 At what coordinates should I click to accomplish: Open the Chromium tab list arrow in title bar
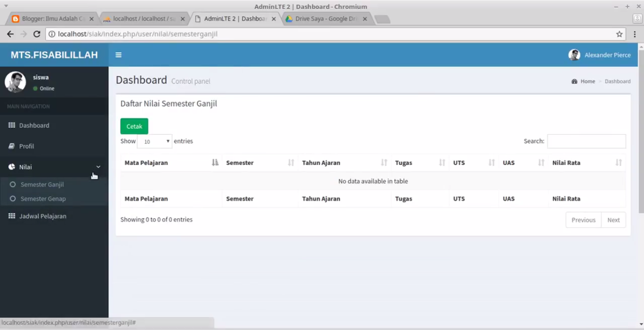pos(6,6)
